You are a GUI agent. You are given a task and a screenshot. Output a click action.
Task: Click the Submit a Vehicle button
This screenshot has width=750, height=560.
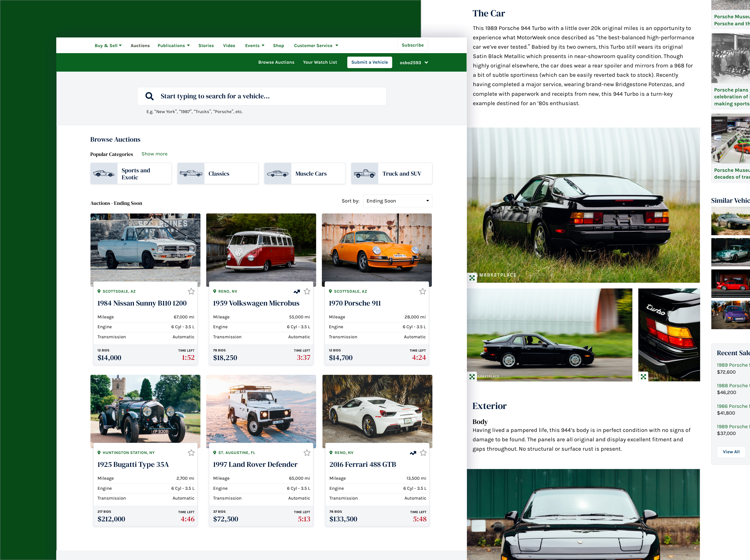[x=369, y=62]
